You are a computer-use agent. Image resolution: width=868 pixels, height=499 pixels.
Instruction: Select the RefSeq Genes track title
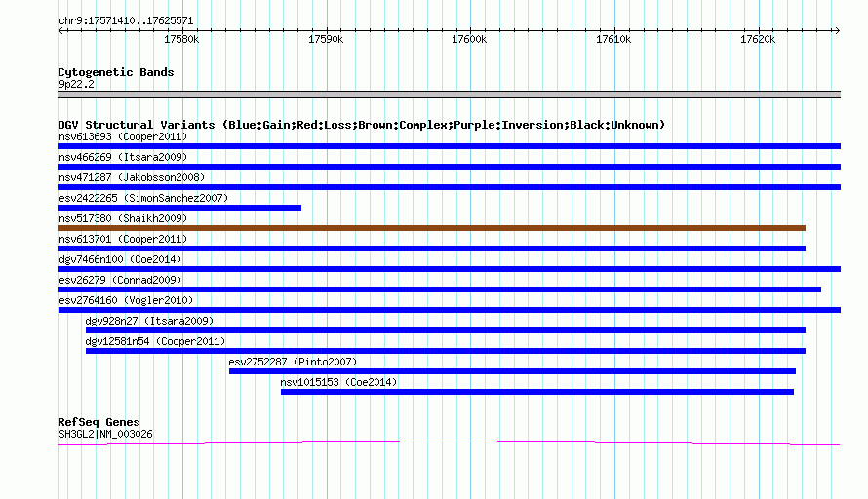(99, 422)
